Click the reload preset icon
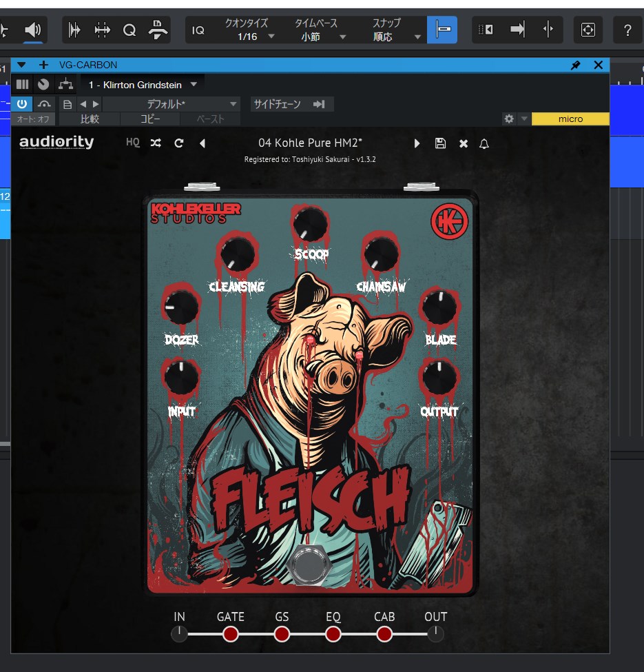This screenshot has width=644, height=672. click(179, 143)
